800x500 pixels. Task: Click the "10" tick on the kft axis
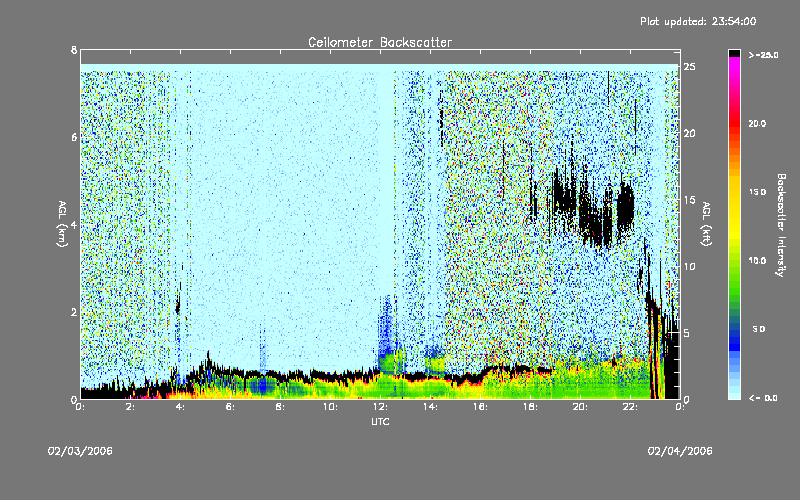689,266
